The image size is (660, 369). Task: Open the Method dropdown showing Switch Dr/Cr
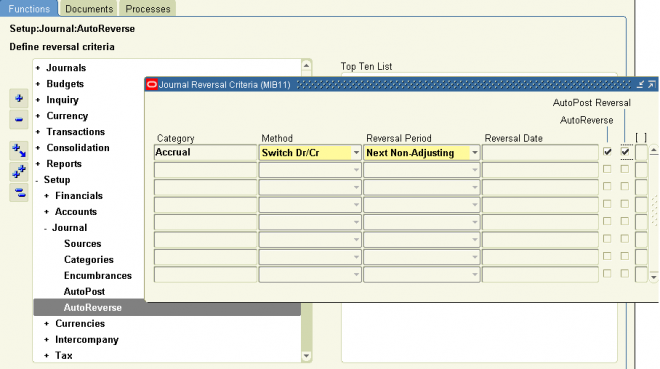(356, 153)
